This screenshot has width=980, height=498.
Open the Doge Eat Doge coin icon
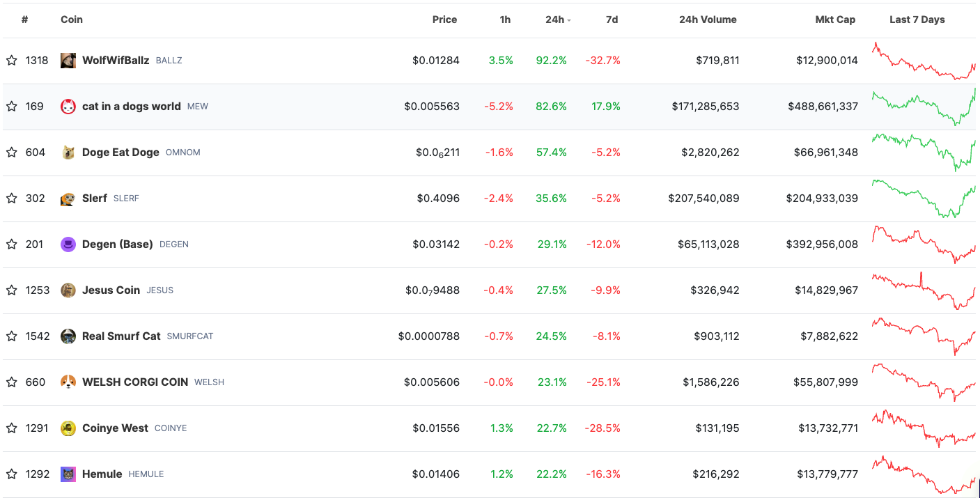tap(68, 153)
